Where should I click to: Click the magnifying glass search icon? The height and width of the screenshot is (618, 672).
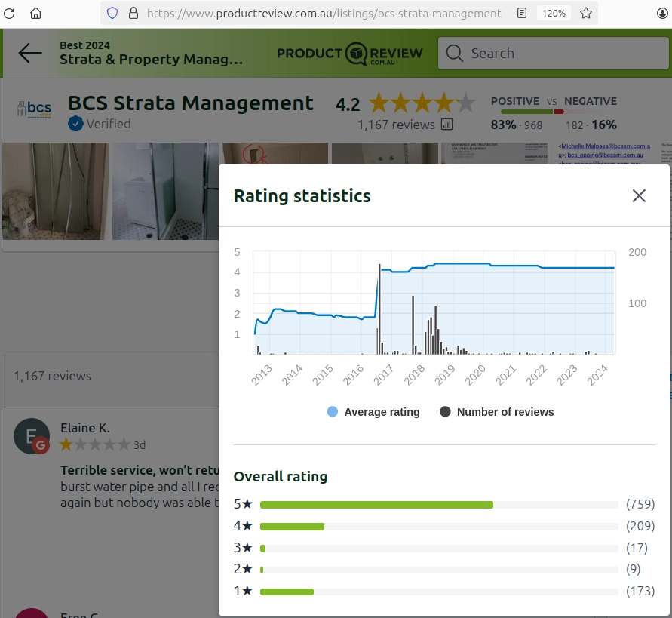(454, 53)
